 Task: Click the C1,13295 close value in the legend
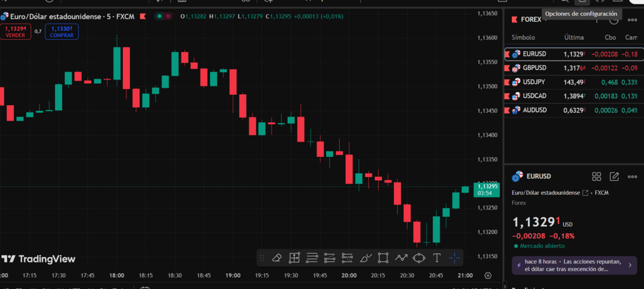point(279,17)
